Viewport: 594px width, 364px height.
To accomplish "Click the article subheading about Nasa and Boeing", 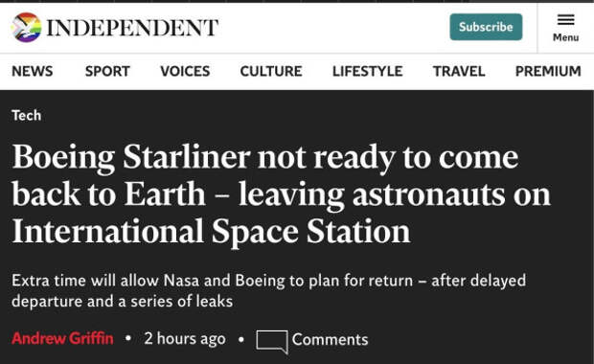I will click(x=268, y=291).
